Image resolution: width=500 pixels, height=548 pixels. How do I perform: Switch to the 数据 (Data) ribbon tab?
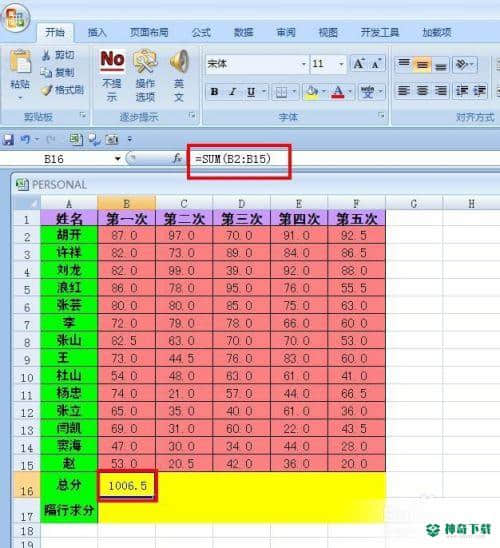pyautogui.click(x=244, y=33)
